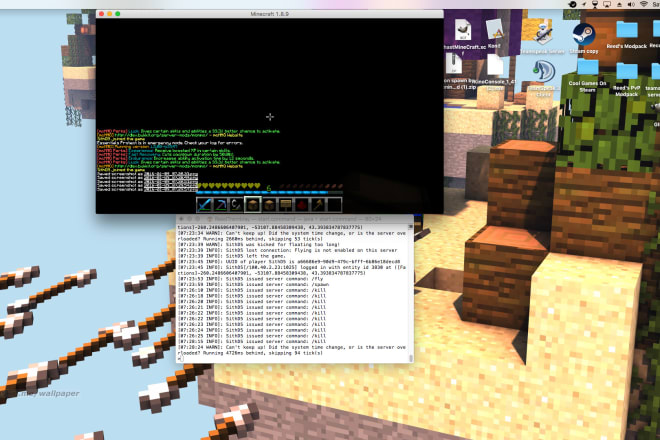Click the Minecraft 1.8.9 window title bar
Image resolution: width=660 pixels, height=440 pixels.
pyautogui.click(x=269, y=14)
